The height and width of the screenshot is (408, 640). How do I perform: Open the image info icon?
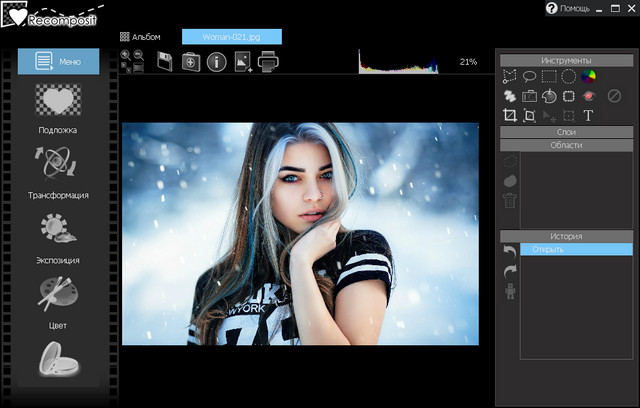[x=216, y=63]
